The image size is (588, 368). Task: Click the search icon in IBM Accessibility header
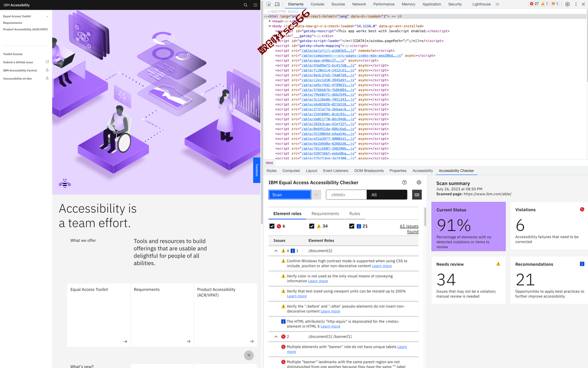pos(245,5)
